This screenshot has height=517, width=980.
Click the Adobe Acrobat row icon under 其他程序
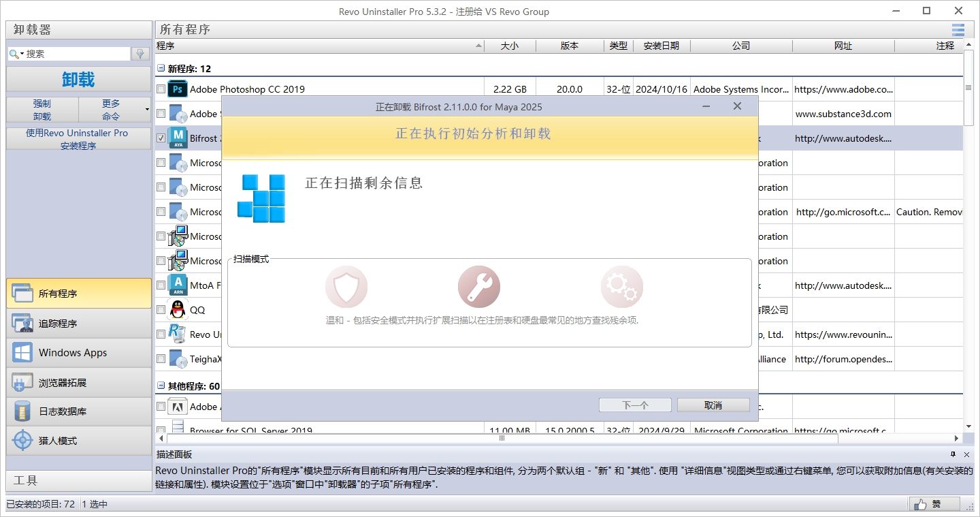pyautogui.click(x=178, y=407)
